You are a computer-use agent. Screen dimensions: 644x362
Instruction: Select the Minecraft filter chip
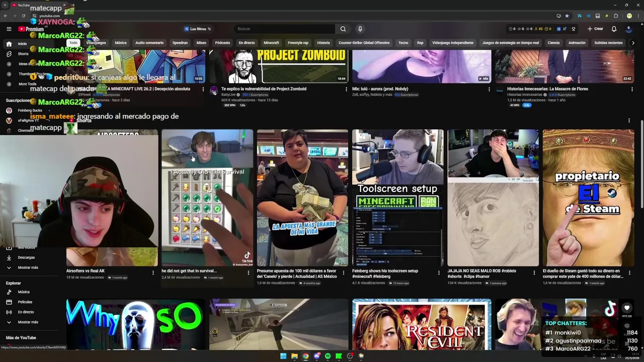[271, 43]
